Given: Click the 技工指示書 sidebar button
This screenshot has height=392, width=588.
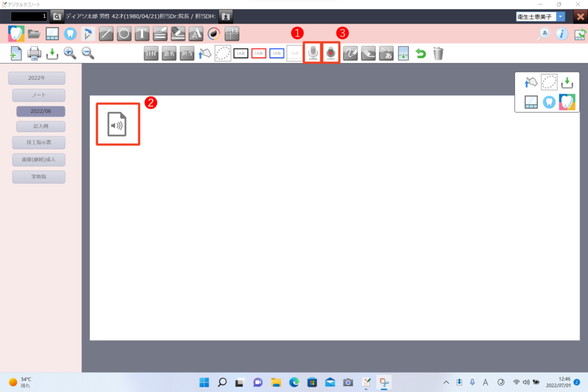Looking at the screenshot, I should (x=38, y=142).
